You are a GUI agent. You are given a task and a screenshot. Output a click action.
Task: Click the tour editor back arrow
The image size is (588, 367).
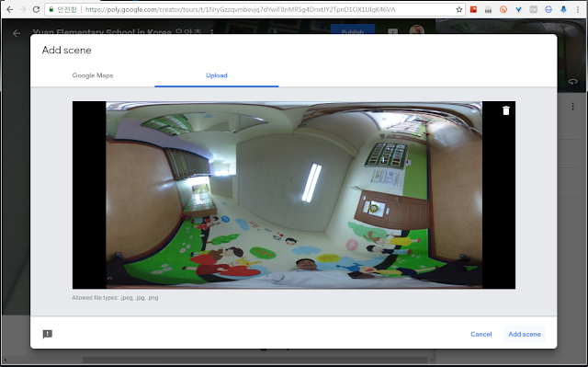click(17, 33)
